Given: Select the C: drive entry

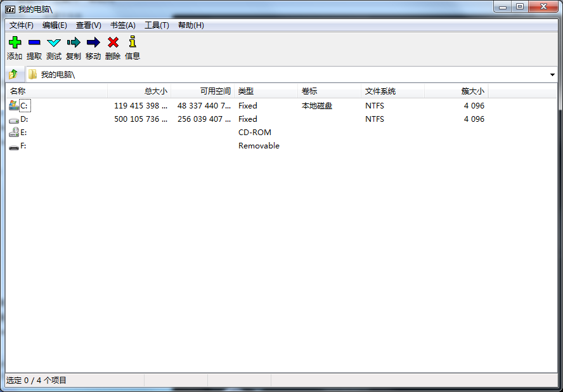Looking at the screenshot, I should [x=23, y=106].
